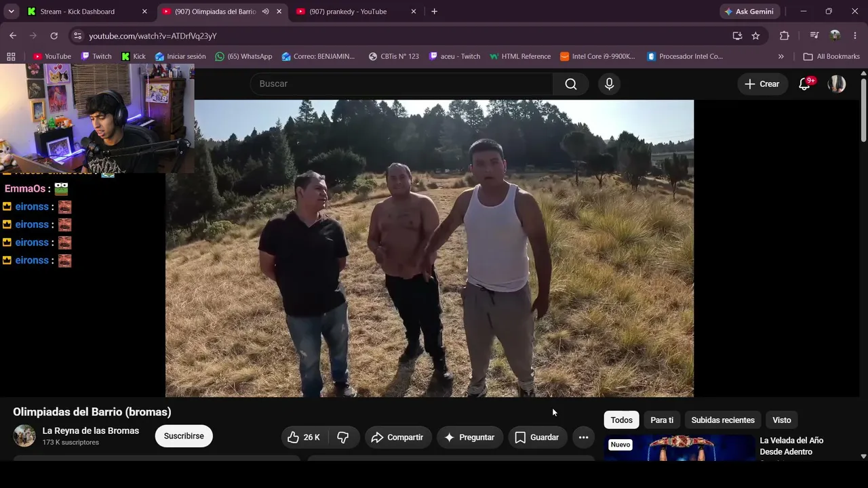This screenshot has height=488, width=868.
Task: Open the Extensions puzzle menu
Action: (785, 36)
